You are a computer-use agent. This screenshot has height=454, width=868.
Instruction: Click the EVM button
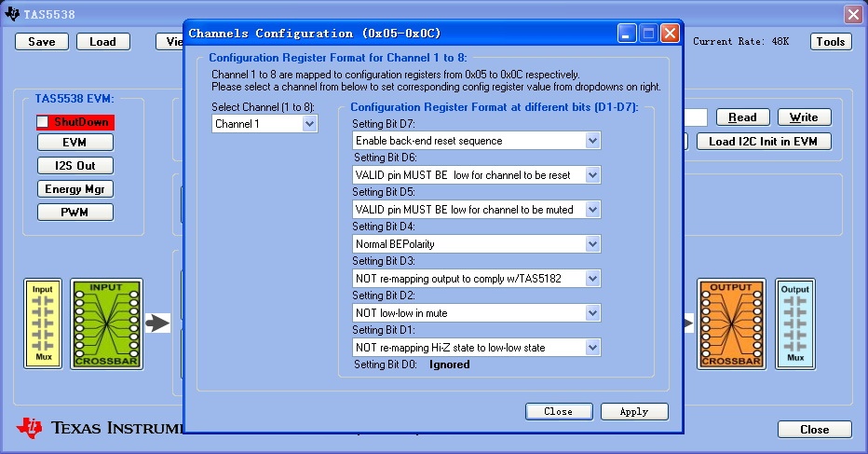tap(75, 143)
